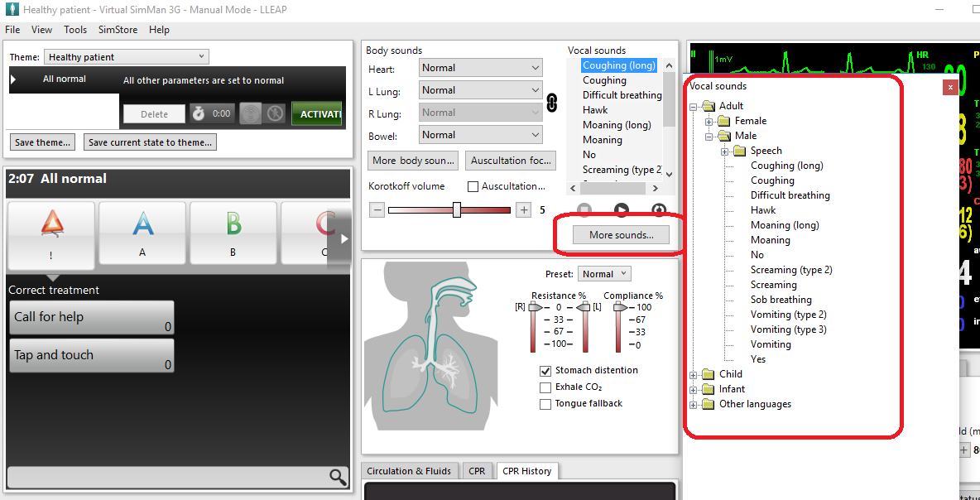This screenshot has height=500, width=980.
Task: Click the stopwatch timer icon in theme bar
Action: (x=199, y=113)
